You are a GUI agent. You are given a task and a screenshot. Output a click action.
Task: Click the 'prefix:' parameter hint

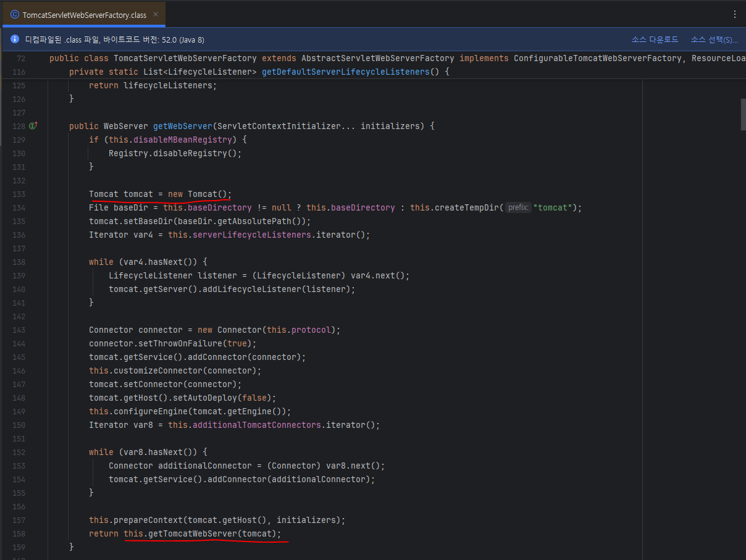(x=518, y=207)
